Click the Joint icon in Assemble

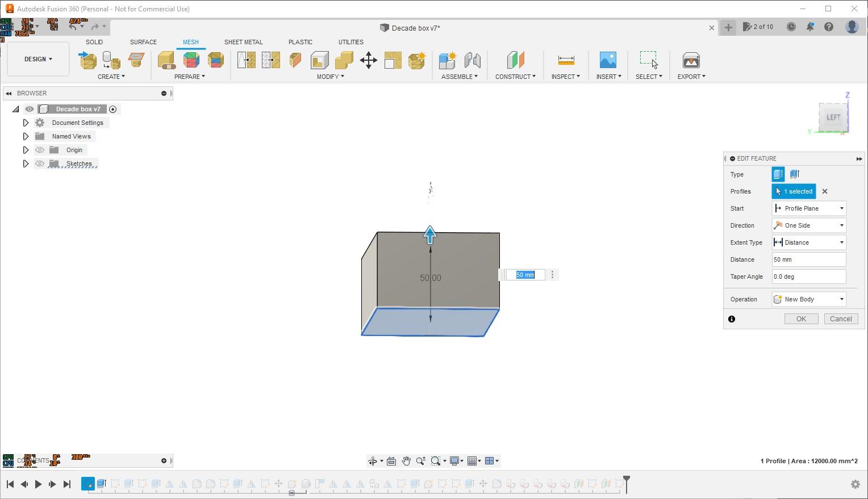pos(472,60)
